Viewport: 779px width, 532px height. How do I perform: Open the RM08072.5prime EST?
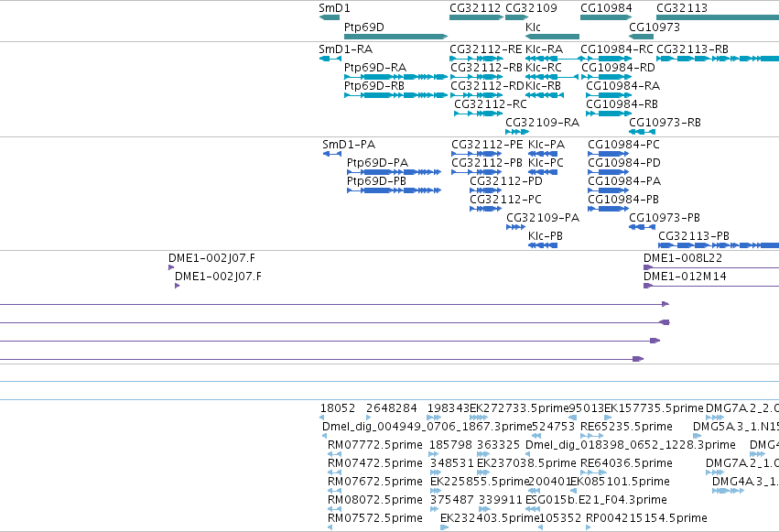375,500
